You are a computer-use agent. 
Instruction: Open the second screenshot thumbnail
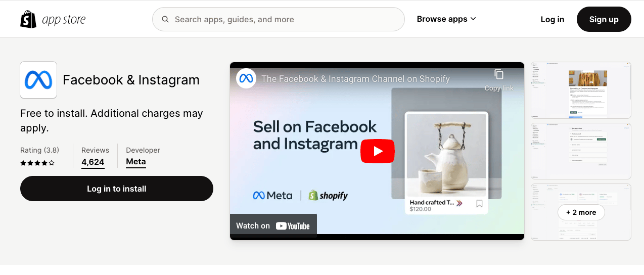point(581,151)
